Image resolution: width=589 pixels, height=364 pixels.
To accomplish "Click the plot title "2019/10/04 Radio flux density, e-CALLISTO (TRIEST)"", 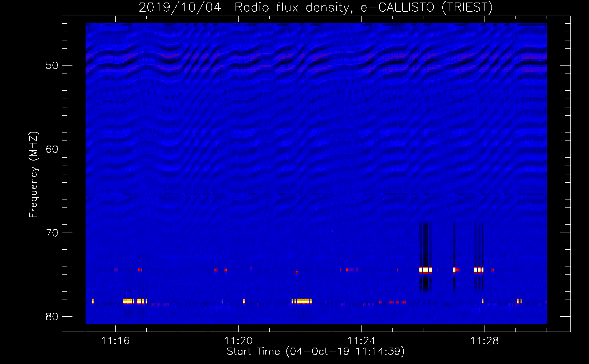I will 316,7.
